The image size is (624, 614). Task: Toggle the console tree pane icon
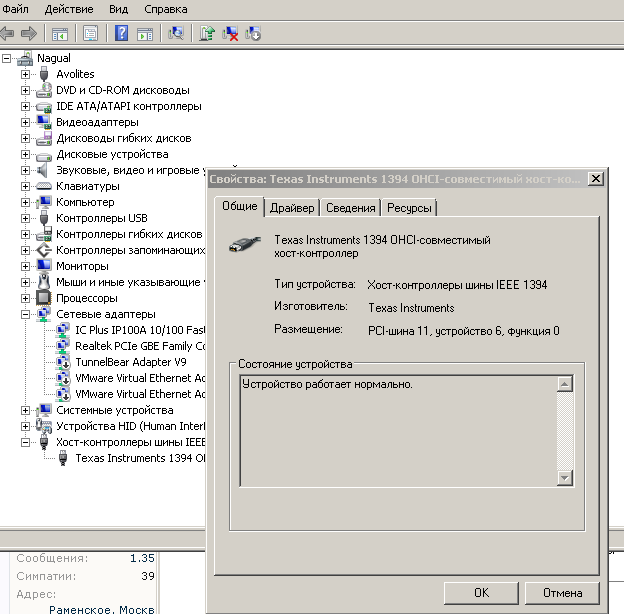click(x=60, y=34)
